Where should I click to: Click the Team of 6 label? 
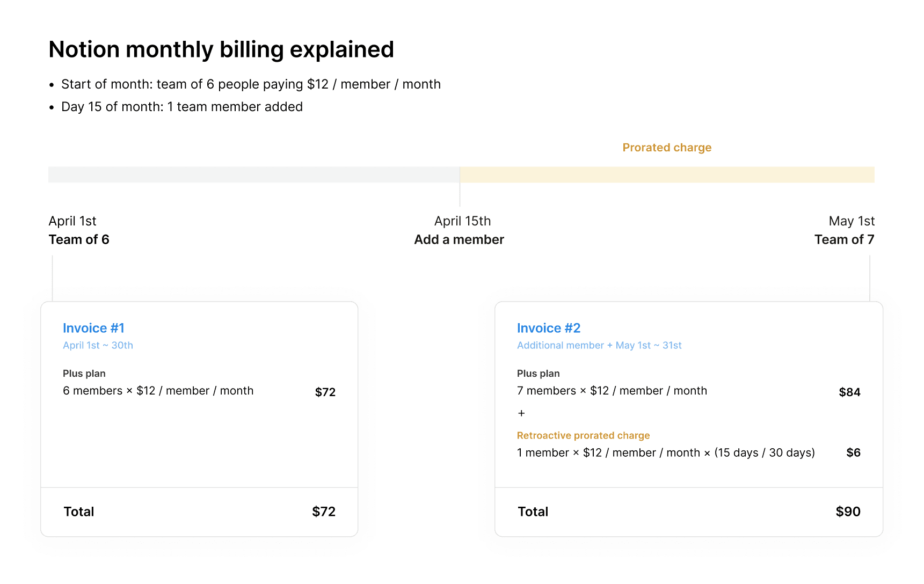[79, 239]
